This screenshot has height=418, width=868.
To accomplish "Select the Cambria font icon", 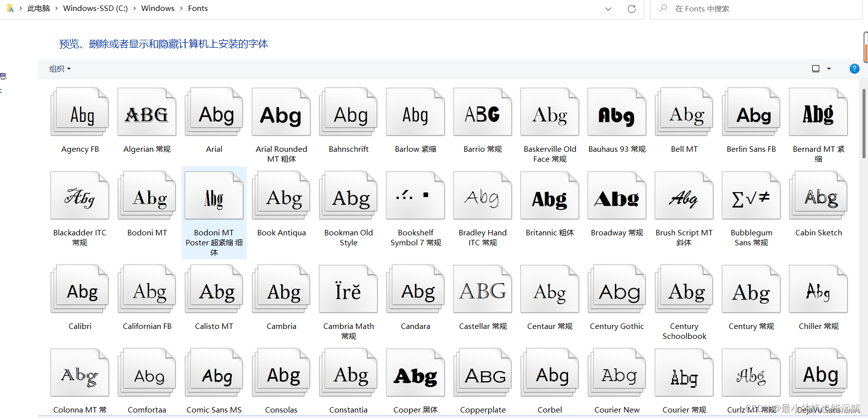I will tap(281, 289).
